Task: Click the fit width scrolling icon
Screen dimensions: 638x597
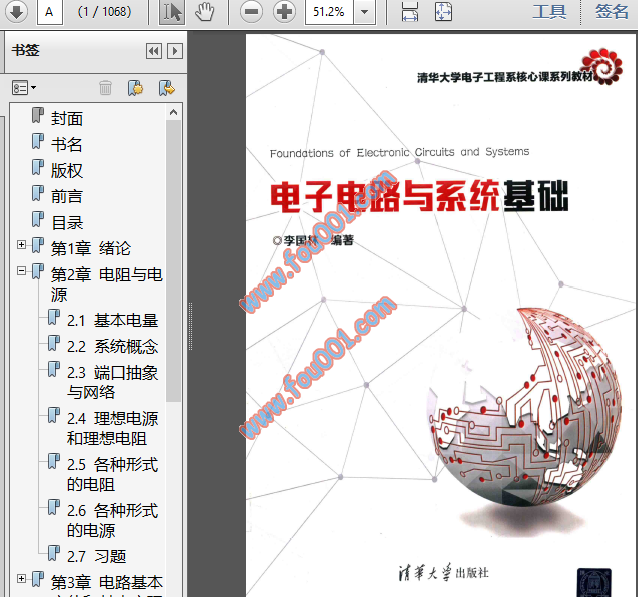Action: (410, 12)
